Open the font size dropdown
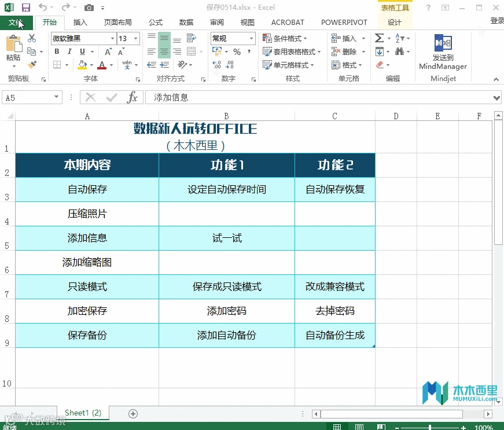 (x=136, y=39)
